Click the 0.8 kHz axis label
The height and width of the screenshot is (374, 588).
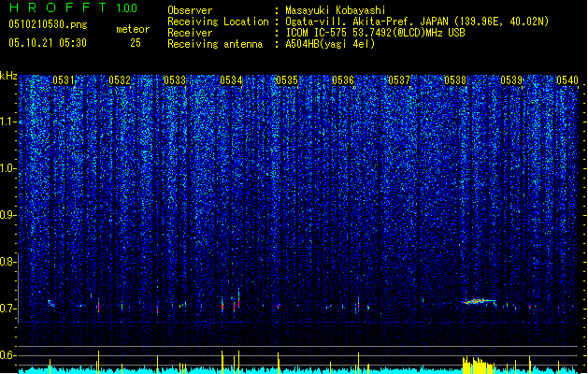pyautogui.click(x=7, y=262)
